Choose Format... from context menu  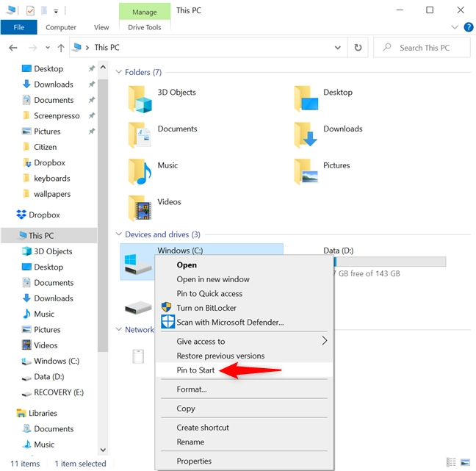[244, 389]
